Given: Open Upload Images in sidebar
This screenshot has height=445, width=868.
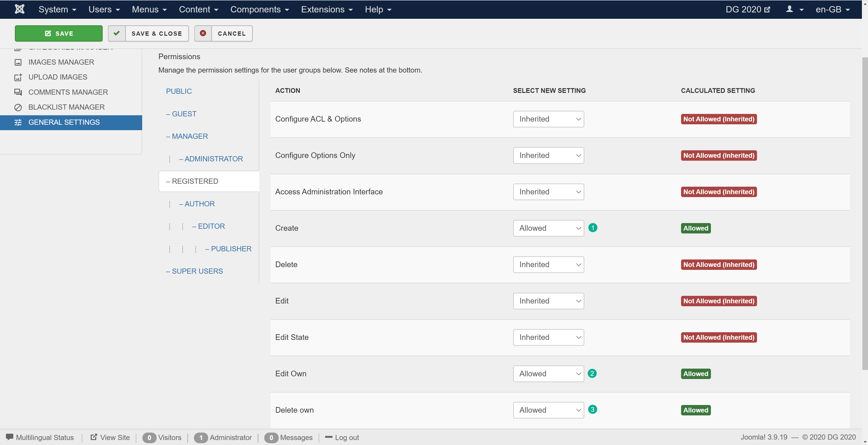Looking at the screenshot, I should (x=58, y=77).
